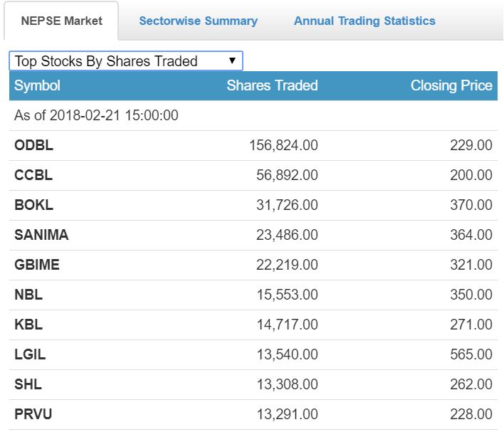Select the ODBL stock symbol
This screenshot has height=432, width=504.
[33, 145]
